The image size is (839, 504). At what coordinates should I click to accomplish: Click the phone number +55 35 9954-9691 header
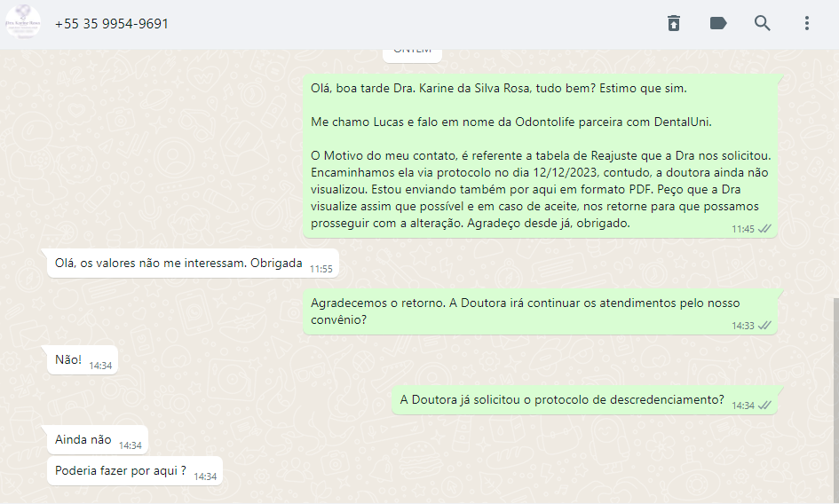(111, 24)
